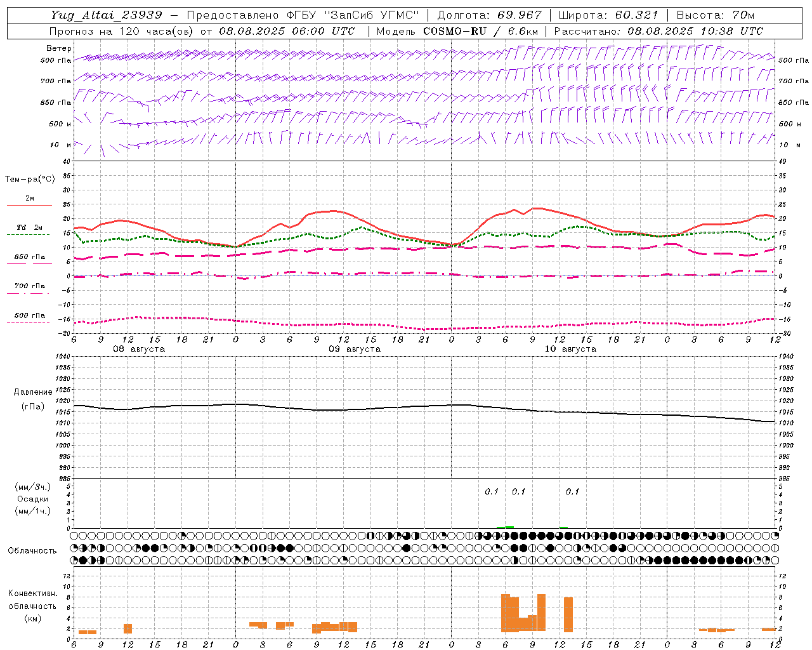Click the "10 августа" date label

point(570,349)
